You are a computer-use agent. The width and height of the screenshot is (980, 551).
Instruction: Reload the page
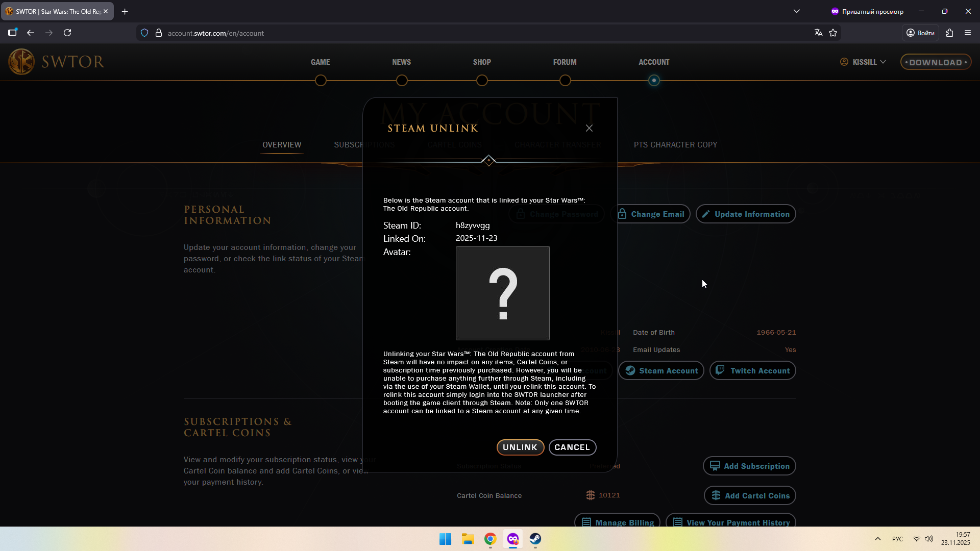point(67,33)
